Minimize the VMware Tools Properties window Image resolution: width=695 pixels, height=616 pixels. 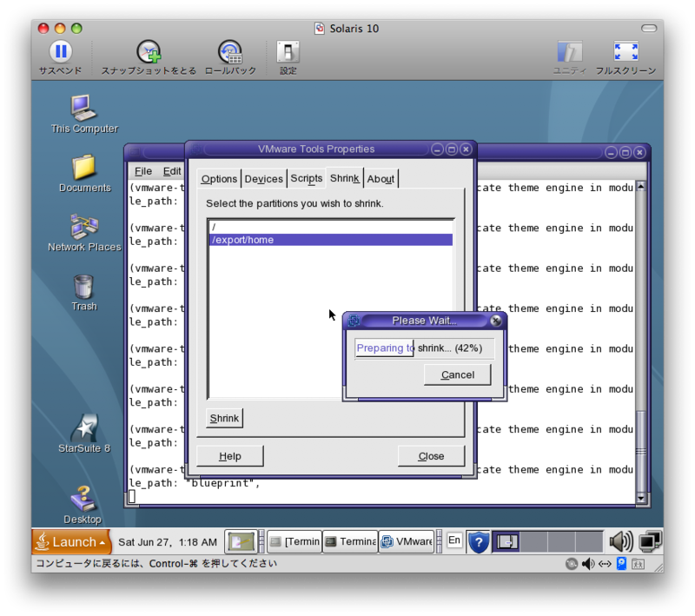pyautogui.click(x=437, y=149)
